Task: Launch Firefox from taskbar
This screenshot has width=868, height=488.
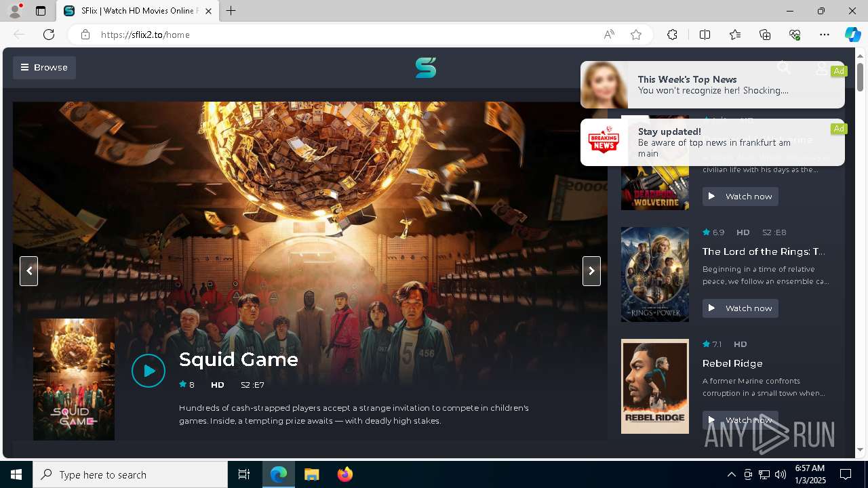Action: [x=344, y=474]
